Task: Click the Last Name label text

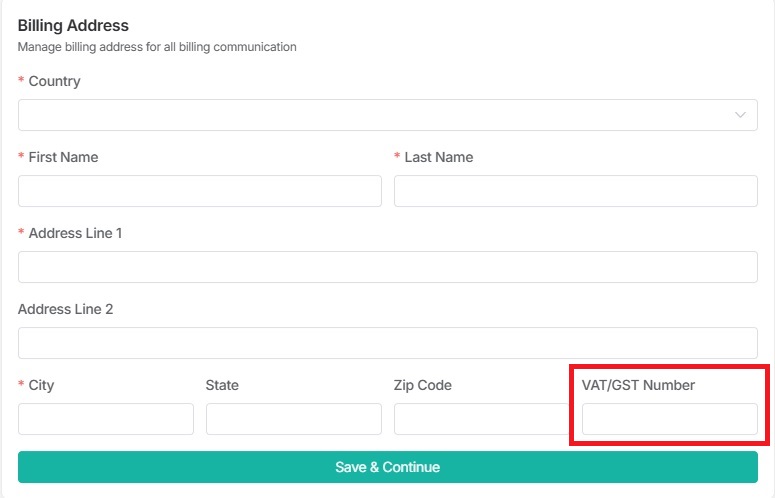Action: coord(438,157)
